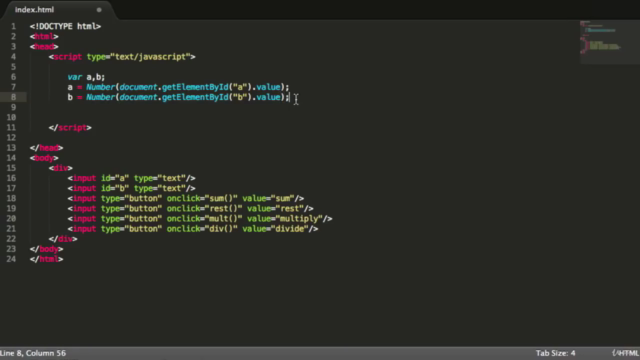
Task: Click the closing </html> tag
Action: [47, 259]
